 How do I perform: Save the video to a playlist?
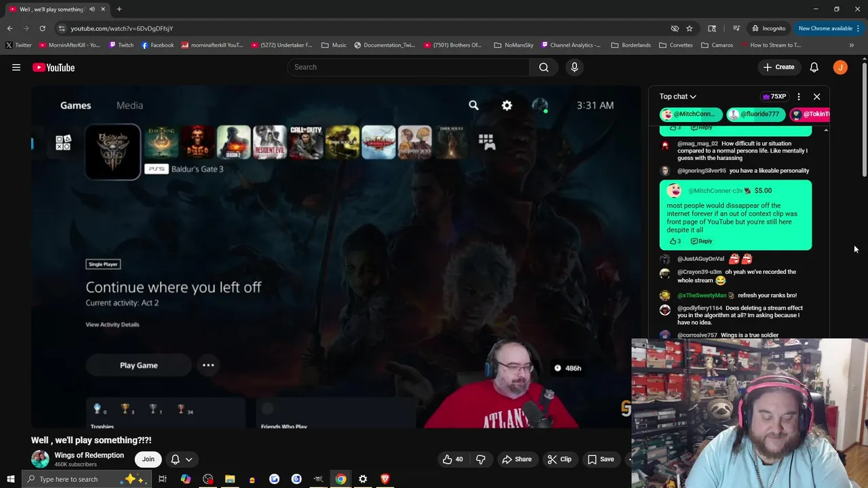(601, 459)
